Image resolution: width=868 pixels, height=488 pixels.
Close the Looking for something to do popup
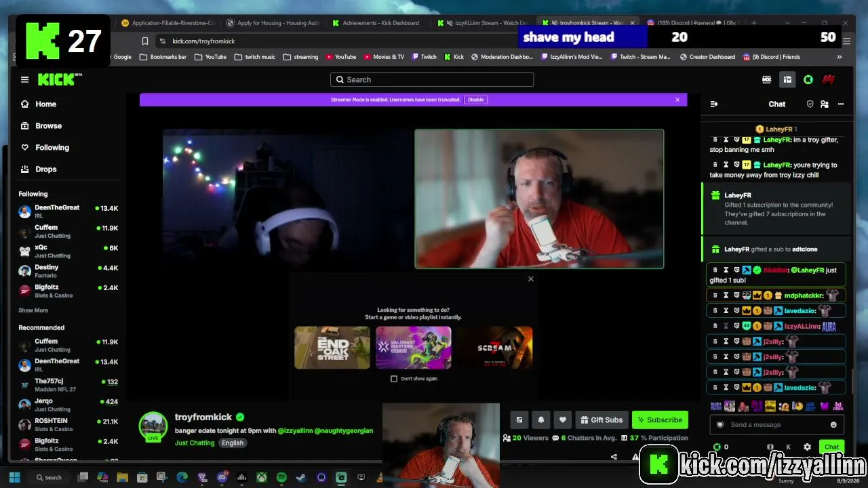[x=531, y=279]
